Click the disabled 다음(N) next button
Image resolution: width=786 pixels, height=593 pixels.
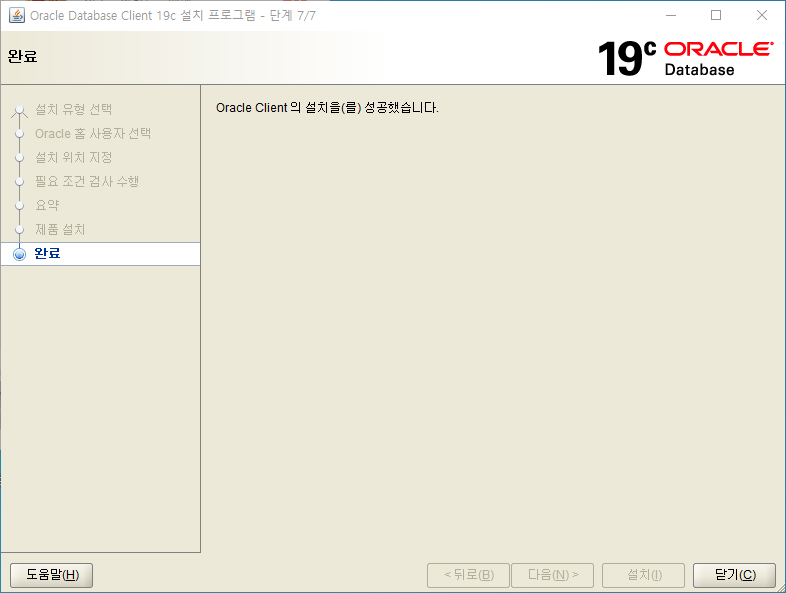coord(552,575)
